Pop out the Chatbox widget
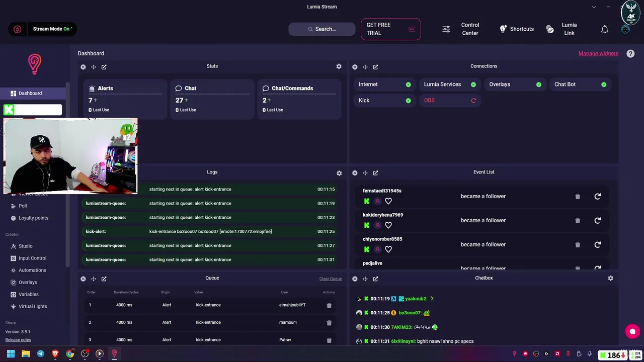 click(x=376, y=279)
